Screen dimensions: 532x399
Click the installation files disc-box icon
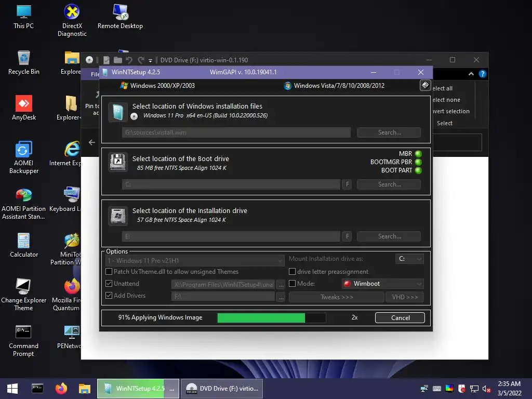tap(118, 112)
